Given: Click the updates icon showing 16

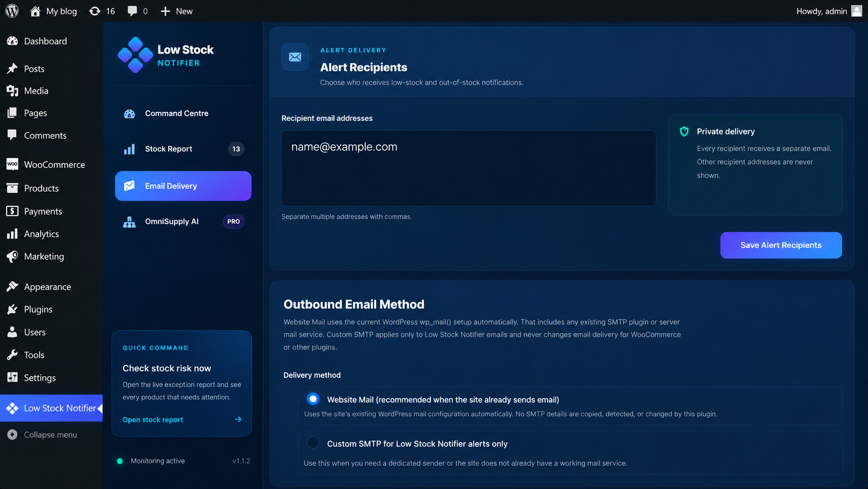Looking at the screenshot, I should pos(94,11).
